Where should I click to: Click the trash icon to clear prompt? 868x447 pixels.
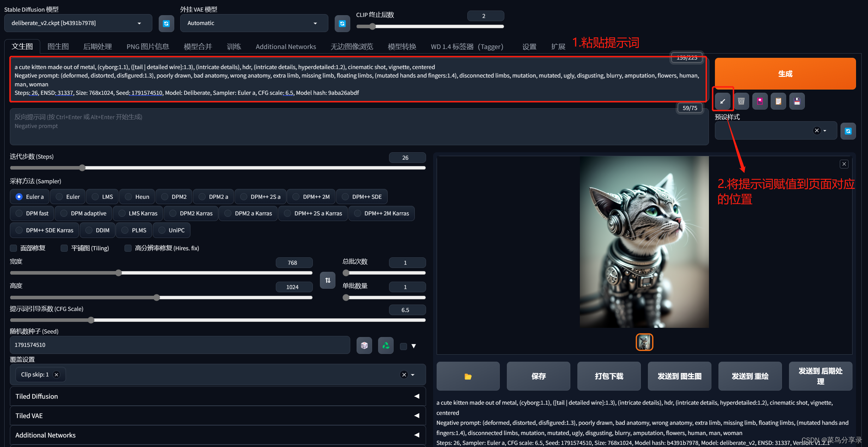click(741, 102)
